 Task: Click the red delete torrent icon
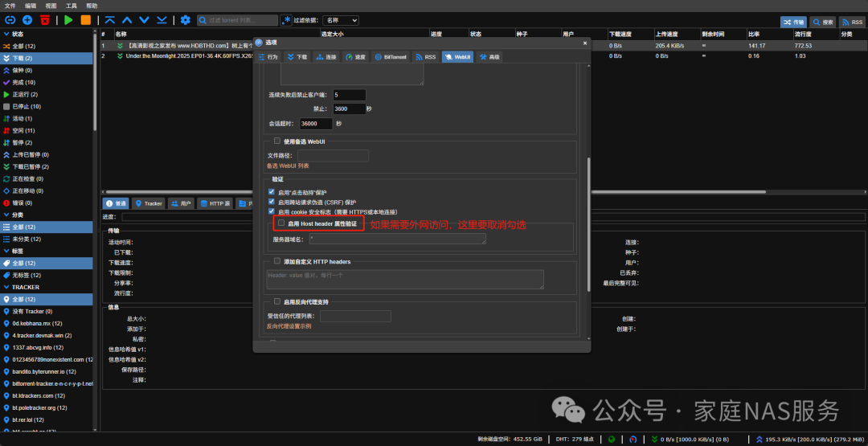point(45,20)
